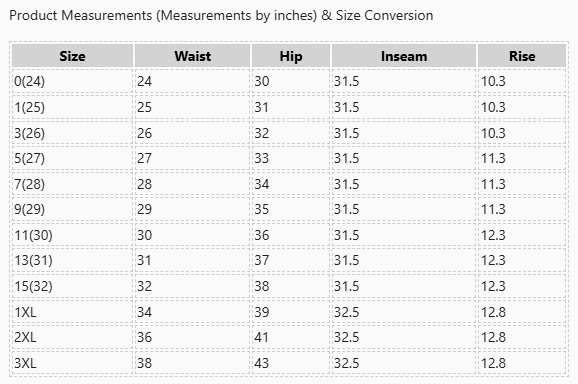Click the 7(28) size cell
The height and width of the screenshot is (384, 578).
pos(72,184)
